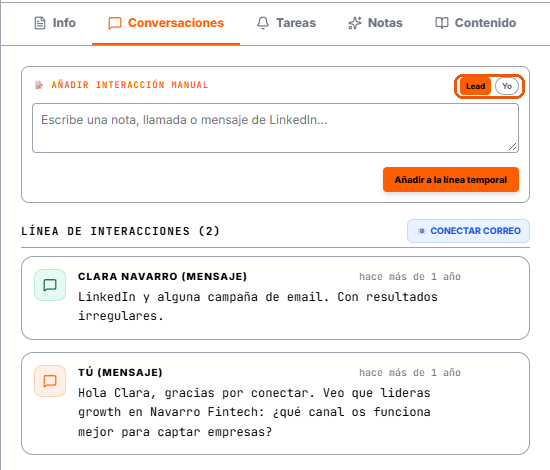Click the text 'LinkedIn y alguna campaña de email'
Screen dimensions: 550x470
203,297
